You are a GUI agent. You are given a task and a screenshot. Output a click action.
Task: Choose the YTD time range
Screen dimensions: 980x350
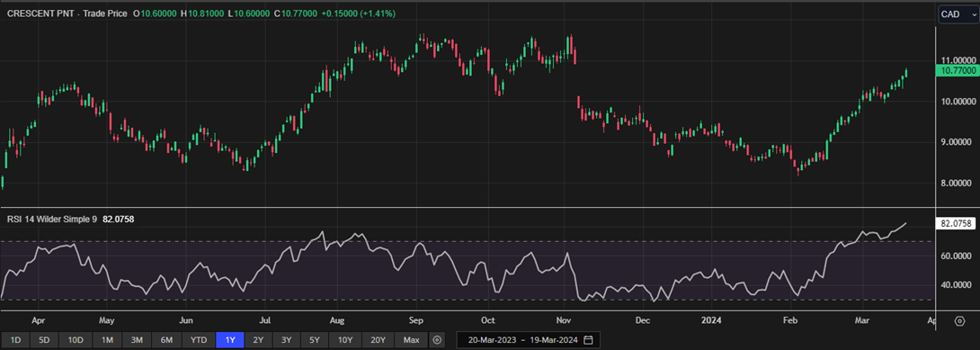pyautogui.click(x=198, y=340)
